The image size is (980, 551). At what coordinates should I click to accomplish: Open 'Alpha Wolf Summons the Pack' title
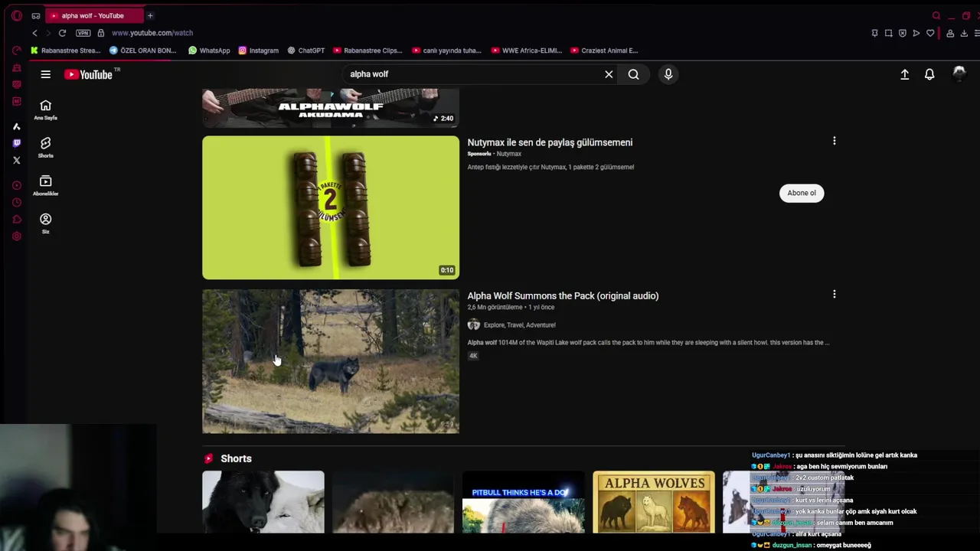(x=563, y=295)
